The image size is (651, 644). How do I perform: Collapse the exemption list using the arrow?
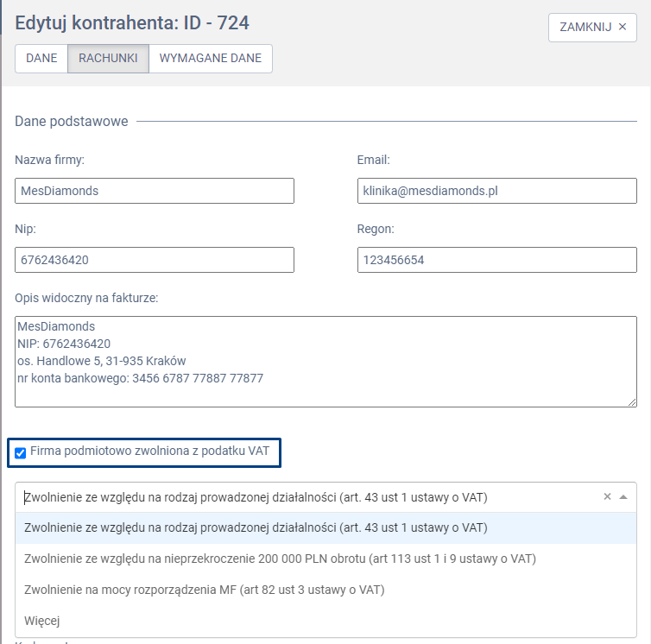pos(623,497)
